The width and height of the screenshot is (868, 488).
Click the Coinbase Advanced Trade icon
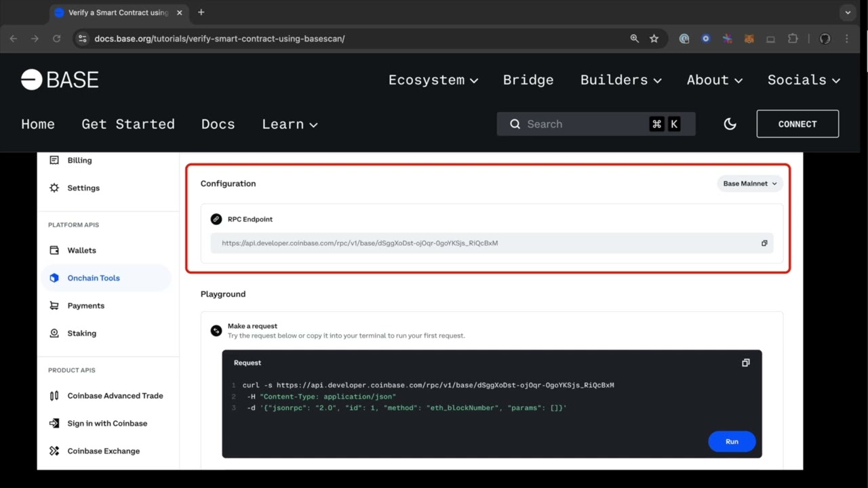pyautogui.click(x=54, y=396)
